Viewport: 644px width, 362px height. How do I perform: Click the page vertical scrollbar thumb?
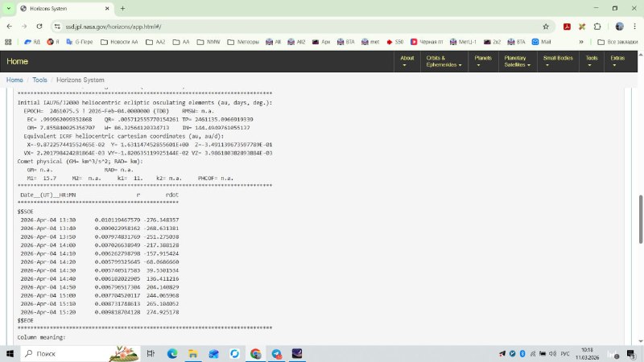(x=640, y=219)
